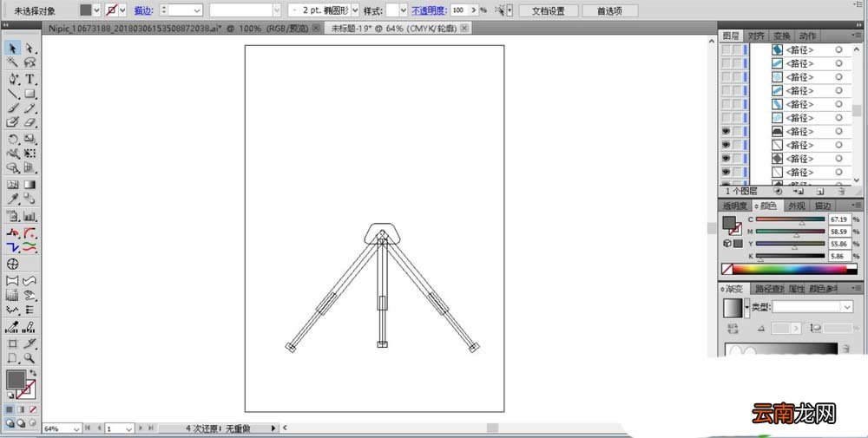The width and height of the screenshot is (868, 438).
Task: Open the 描边 link in control bar
Action: tap(143, 10)
